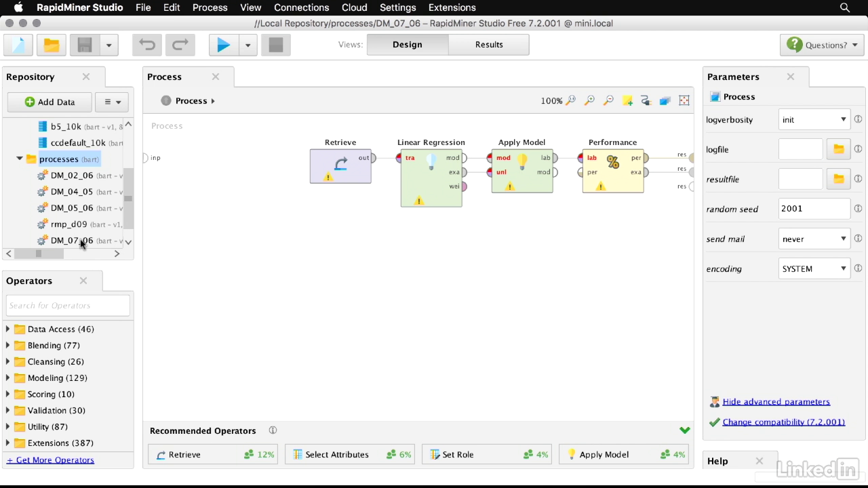Click the Add Data button

pos(50,102)
